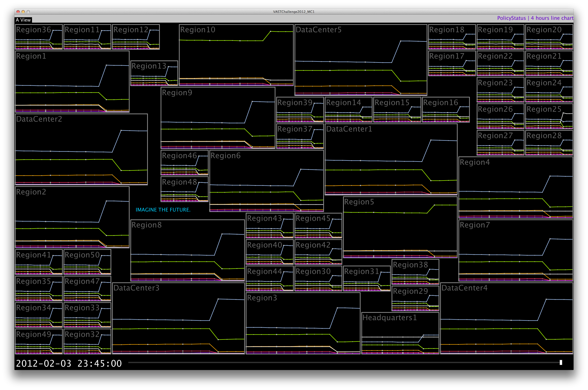This screenshot has height=390, width=588.
Task: Select the Region46 chart panel
Action: [x=185, y=163]
